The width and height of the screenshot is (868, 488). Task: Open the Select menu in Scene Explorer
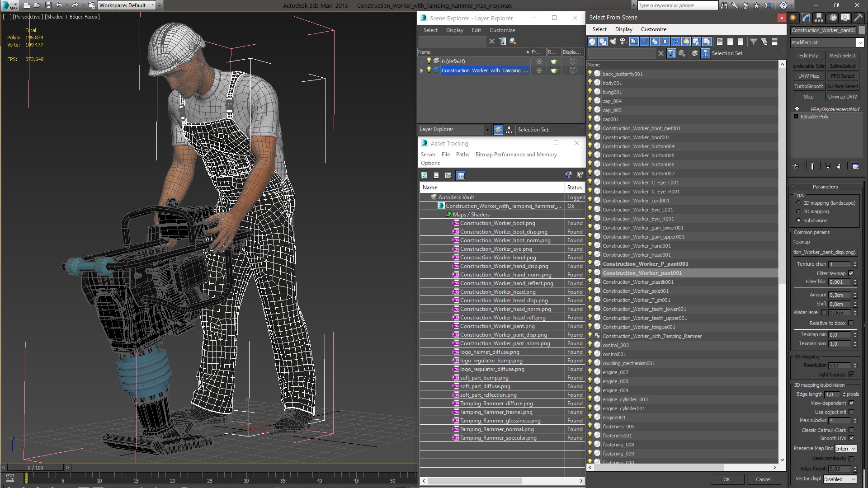click(x=430, y=30)
